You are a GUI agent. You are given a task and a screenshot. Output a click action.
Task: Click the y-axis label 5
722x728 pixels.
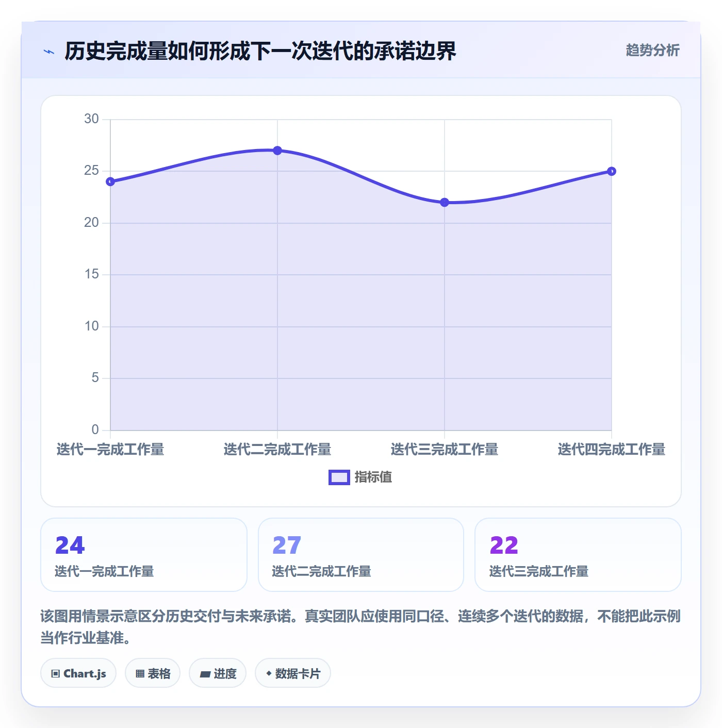click(x=95, y=378)
